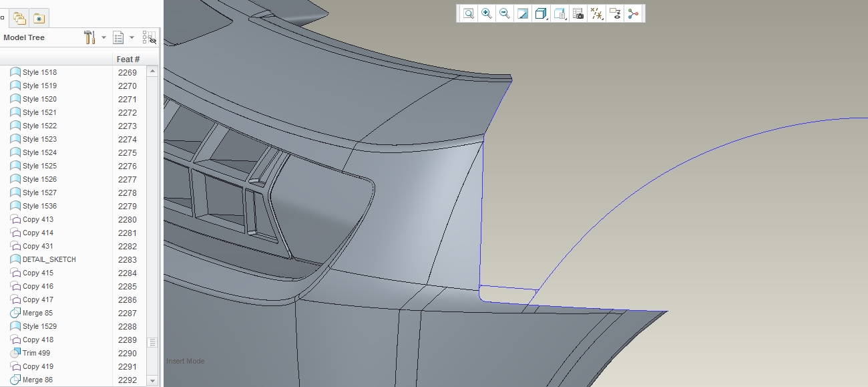
Task: Select Style 1525 feature
Action: pos(39,166)
